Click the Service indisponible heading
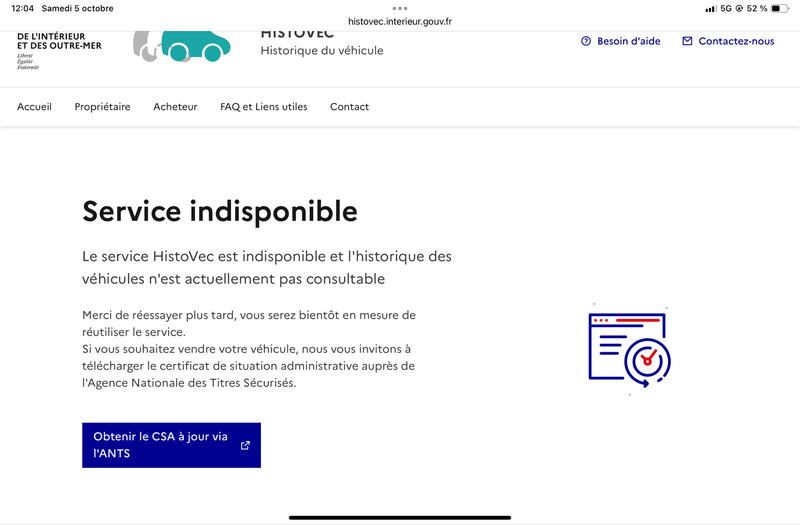The image size is (800, 525). coord(220,211)
